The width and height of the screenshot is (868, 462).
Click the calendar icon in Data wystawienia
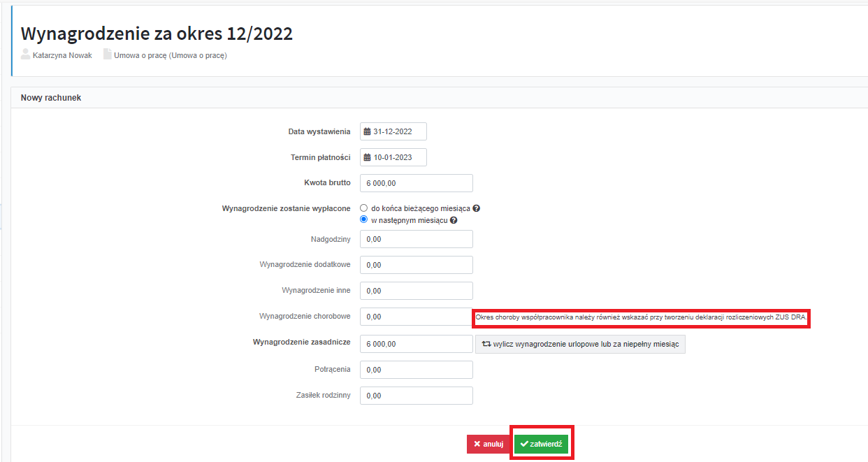(x=367, y=131)
